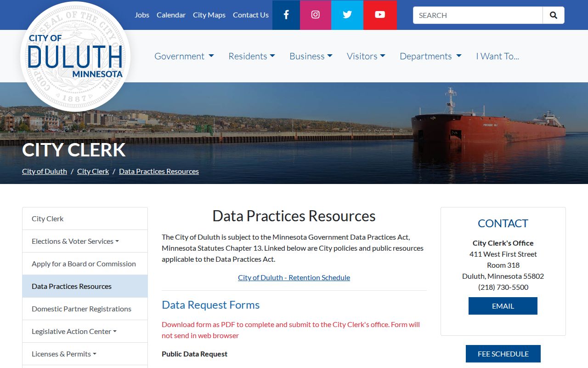Image resolution: width=588 pixels, height=368 pixels.
Task: Select Apply for a Board or Commission
Action: [85, 264]
